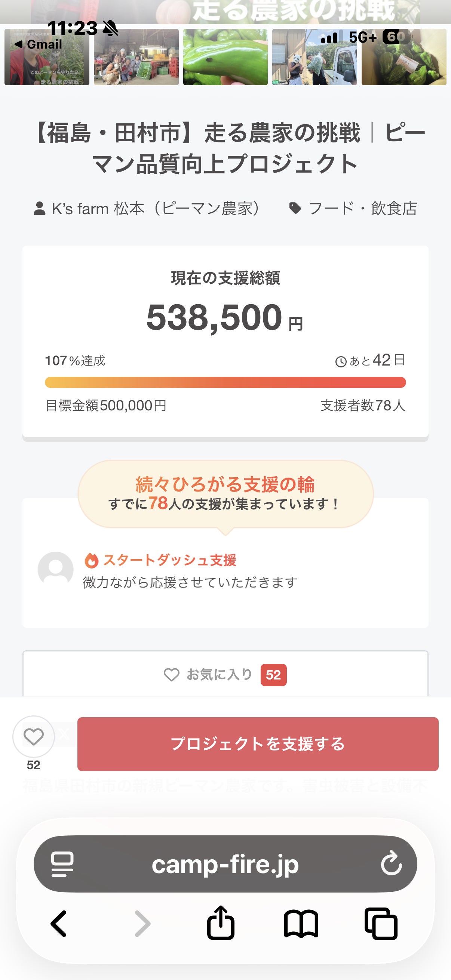Viewport: 451px width, 980px height.
Task: Show open Safari tabs overview
Action: click(x=381, y=923)
